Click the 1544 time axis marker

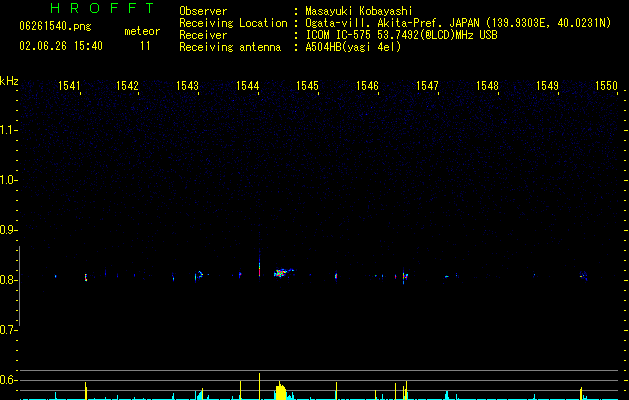click(248, 86)
